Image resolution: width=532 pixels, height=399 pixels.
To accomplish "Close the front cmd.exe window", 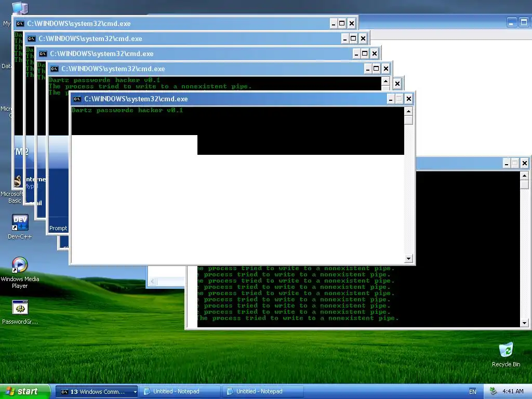I will coord(408,99).
